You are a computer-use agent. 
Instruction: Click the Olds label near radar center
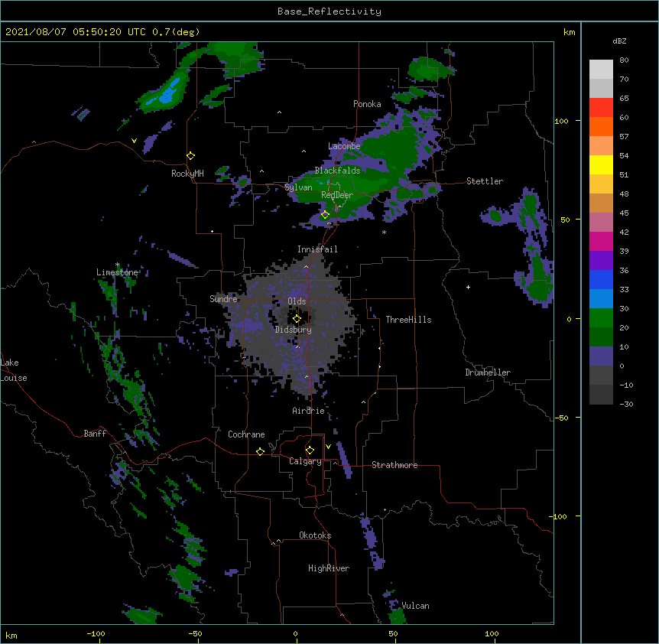pyautogui.click(x=297, y=301)
